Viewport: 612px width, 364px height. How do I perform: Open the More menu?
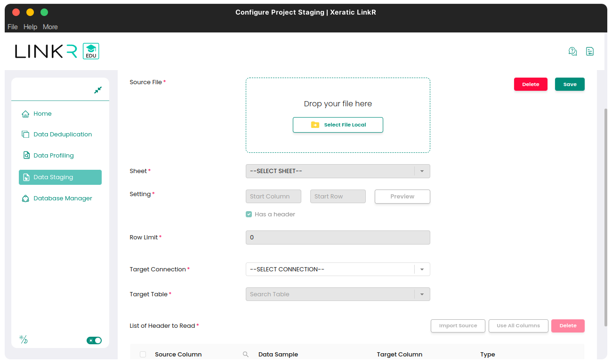point(50,27)
